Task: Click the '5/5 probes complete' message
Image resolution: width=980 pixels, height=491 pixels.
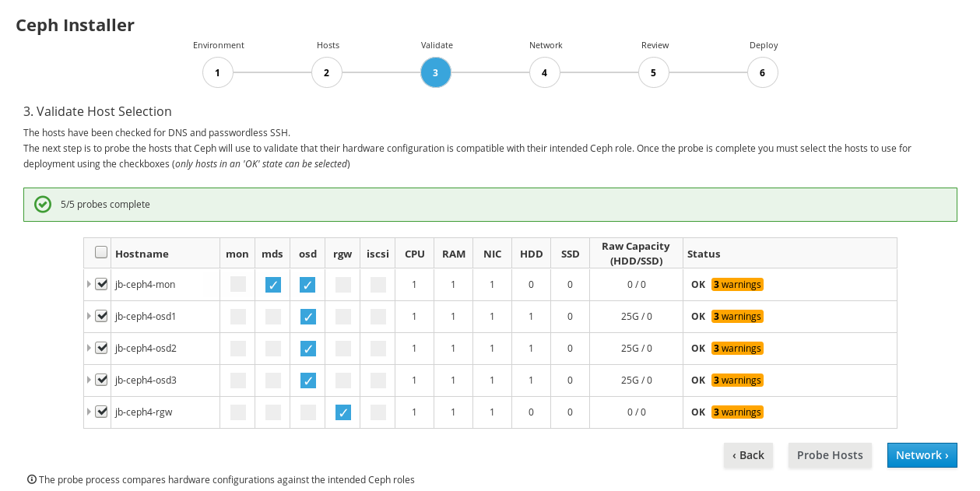Action: (x=105, y=205)
